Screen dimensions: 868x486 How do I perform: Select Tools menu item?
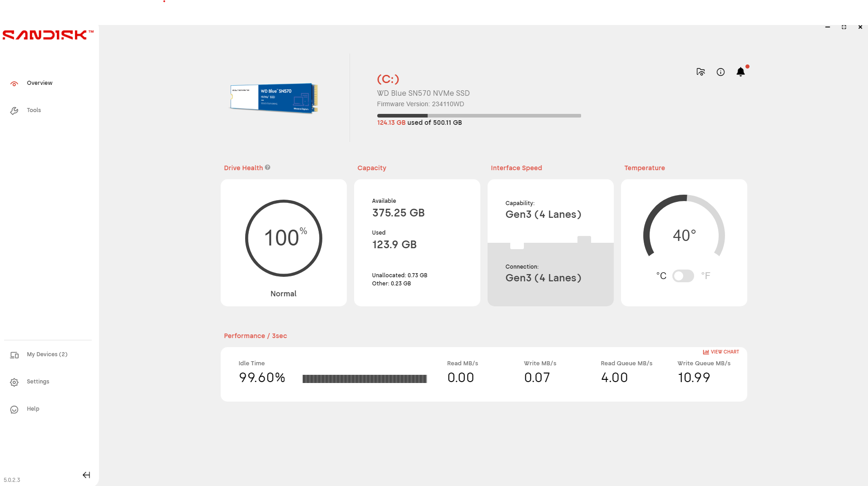click(x=34, y=110)
